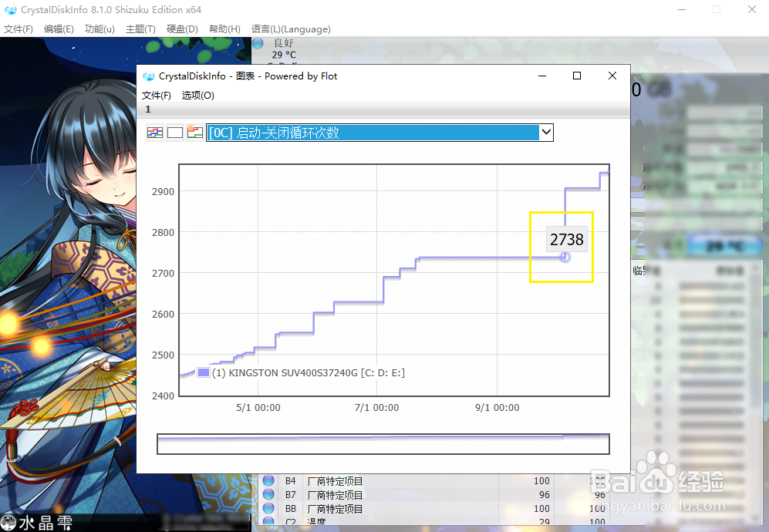The width and height of the screenshot is (769, 532).
Task: Click the status orb of row B7
Action: coord(268,494)
